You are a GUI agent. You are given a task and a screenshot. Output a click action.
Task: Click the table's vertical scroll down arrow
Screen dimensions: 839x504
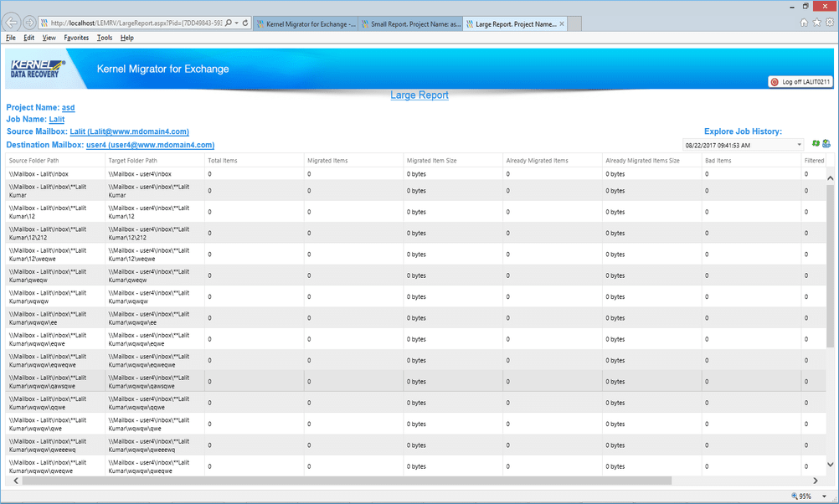(830, 465)
